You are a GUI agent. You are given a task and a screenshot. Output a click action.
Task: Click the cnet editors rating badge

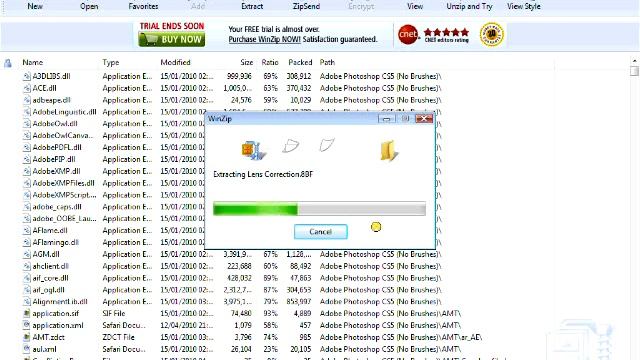pyautogui.click(x=433, y=34)
